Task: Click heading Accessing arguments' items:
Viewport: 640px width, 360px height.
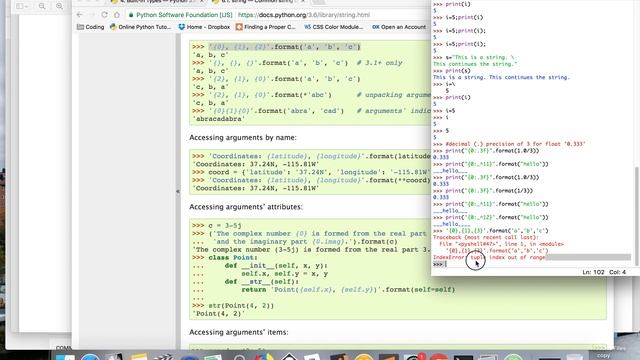Action: coord(239,332)
